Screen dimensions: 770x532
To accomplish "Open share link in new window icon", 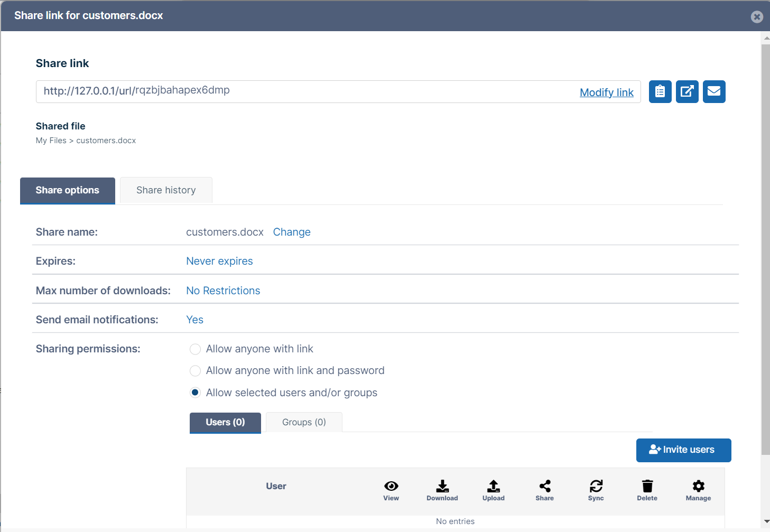I will (x=687, y=91).
